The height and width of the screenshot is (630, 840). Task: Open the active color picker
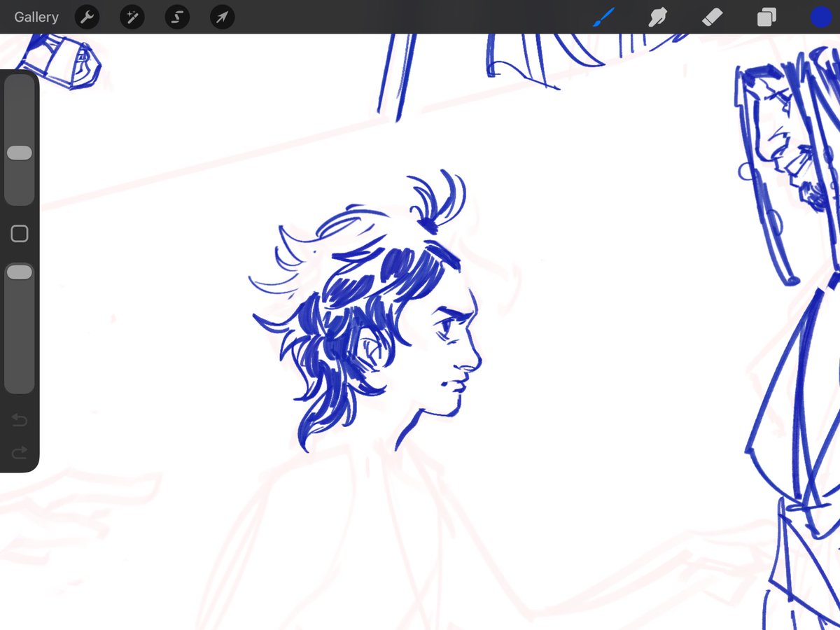820,17
